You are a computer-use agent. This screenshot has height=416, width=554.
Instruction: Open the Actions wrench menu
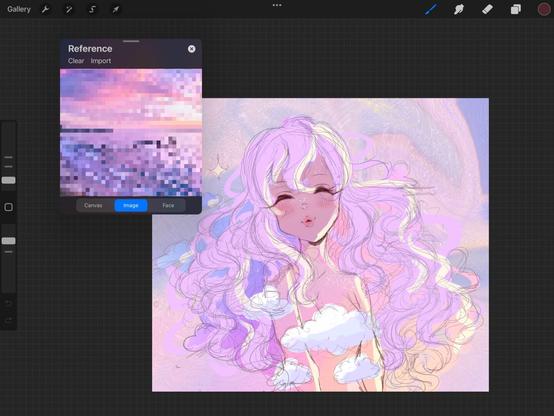pyautogui.click(x=45, y=10)
